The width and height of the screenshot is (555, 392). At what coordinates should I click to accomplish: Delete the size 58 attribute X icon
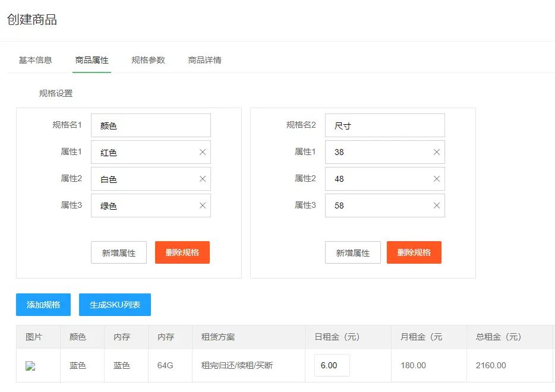tap(437, 206)
